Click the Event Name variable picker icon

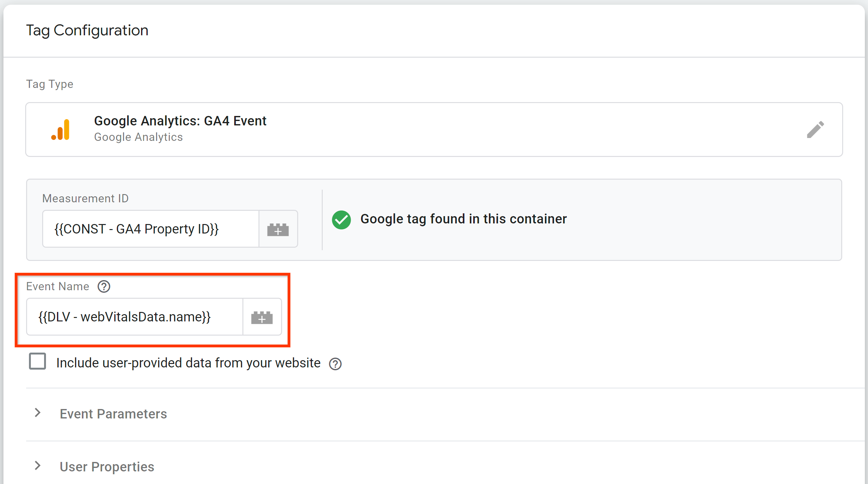(261, 317)
